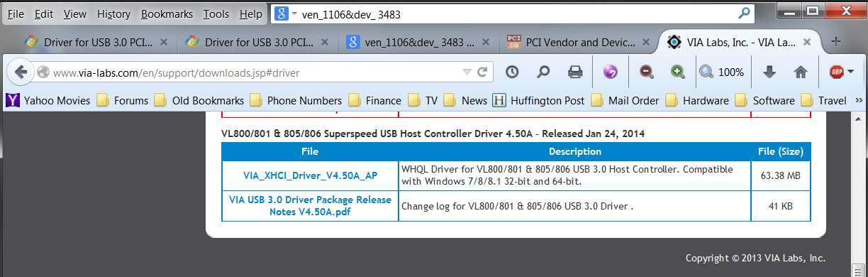
Task: Open the URL bar history dropdown
Action: click(466, 72)
